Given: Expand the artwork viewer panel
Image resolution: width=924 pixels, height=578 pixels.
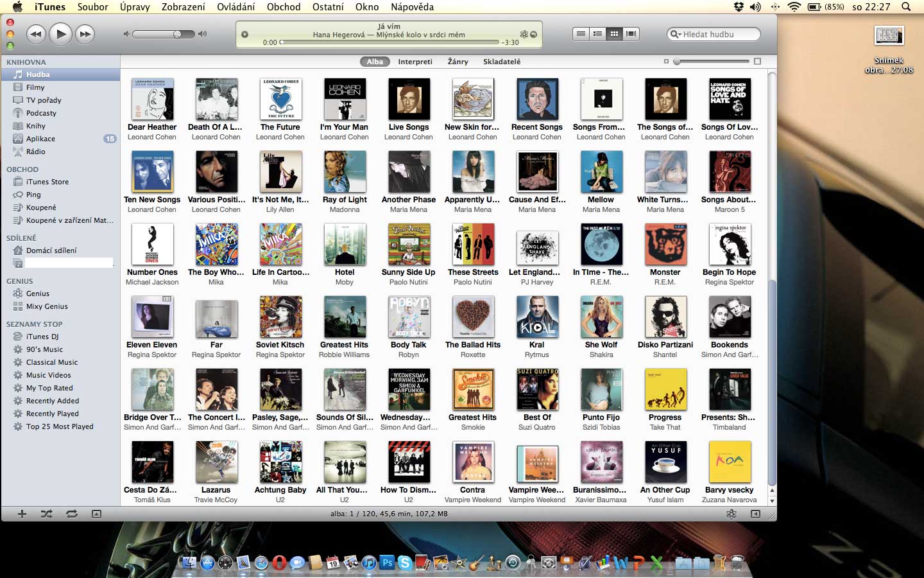Looking at the screenshot, I should click(96, 514).
